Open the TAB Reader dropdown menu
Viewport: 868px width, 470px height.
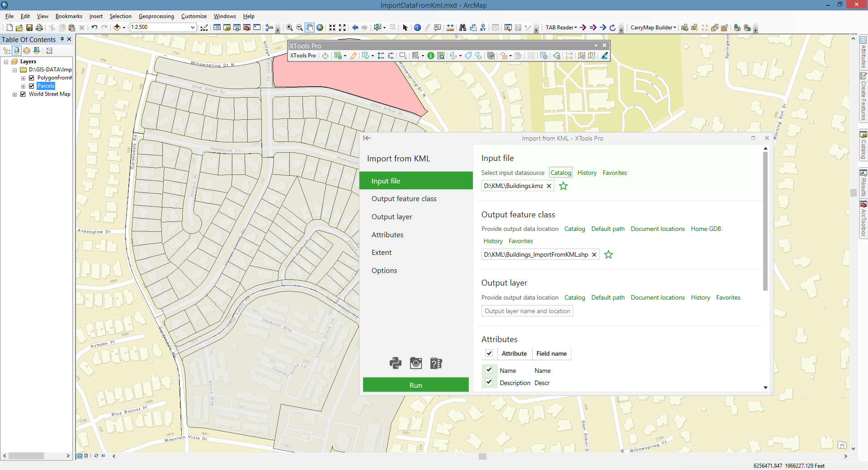pyautogui.click(x=561, y=28)
